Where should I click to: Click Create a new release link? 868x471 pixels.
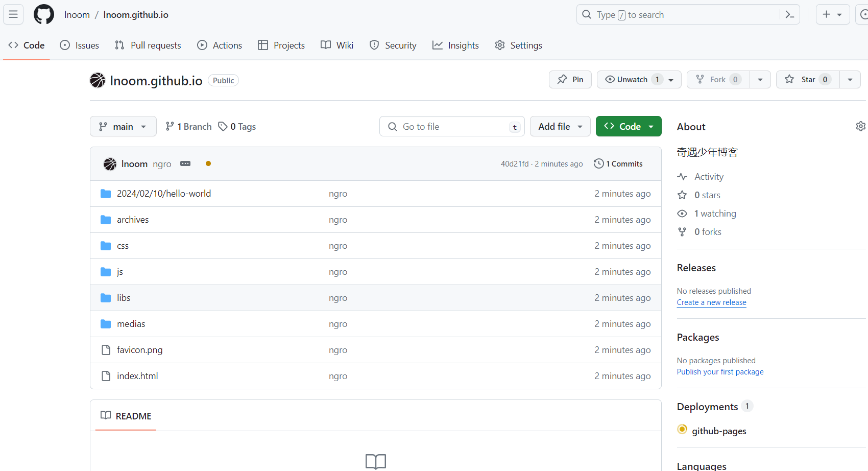tap(712, 302)
